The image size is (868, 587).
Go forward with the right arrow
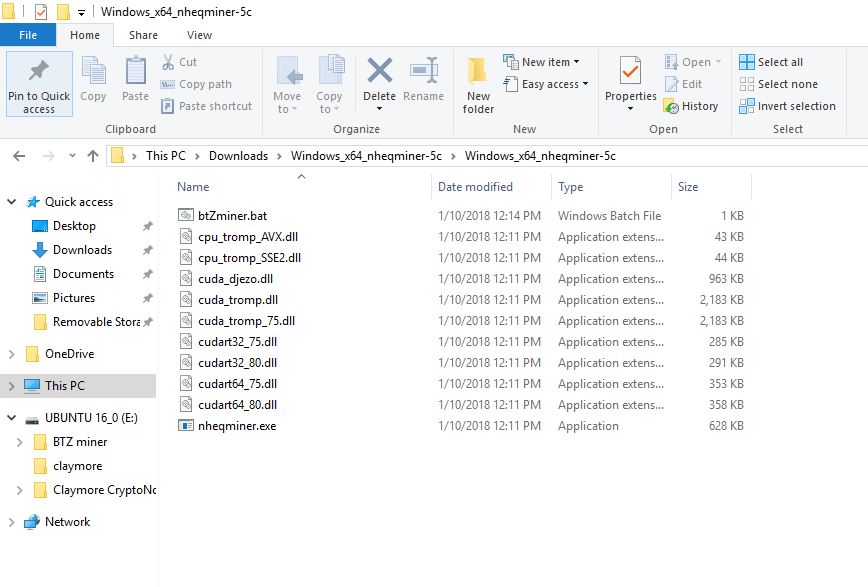(49, 156)
